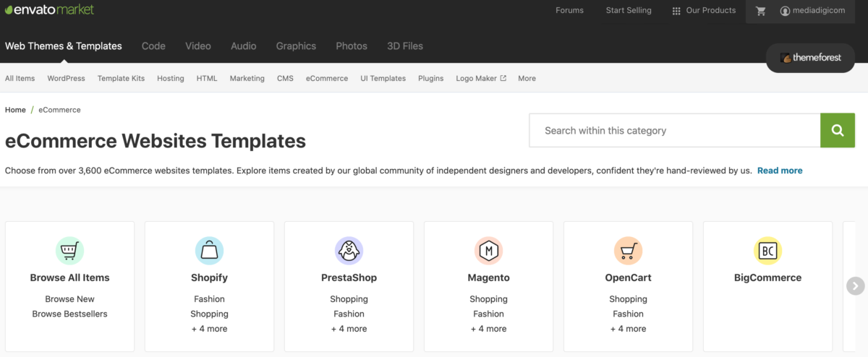Open the Magento category heading
Viewport: 868px width, 357px height.
point(488,278)
